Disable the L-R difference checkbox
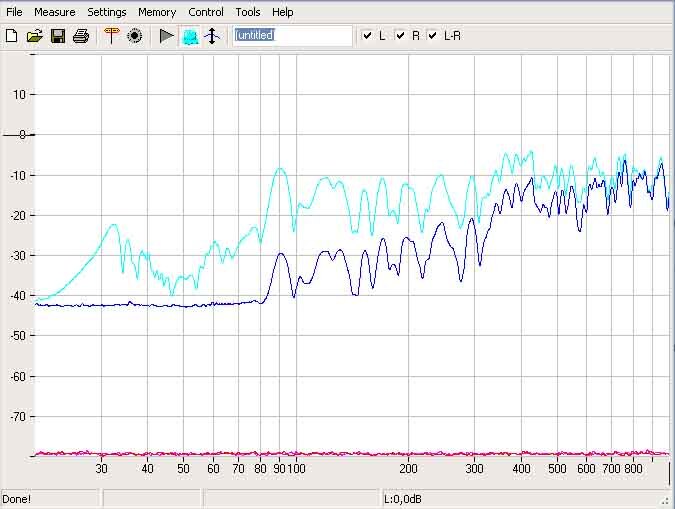The image size is (675, 509). [433, 36]
